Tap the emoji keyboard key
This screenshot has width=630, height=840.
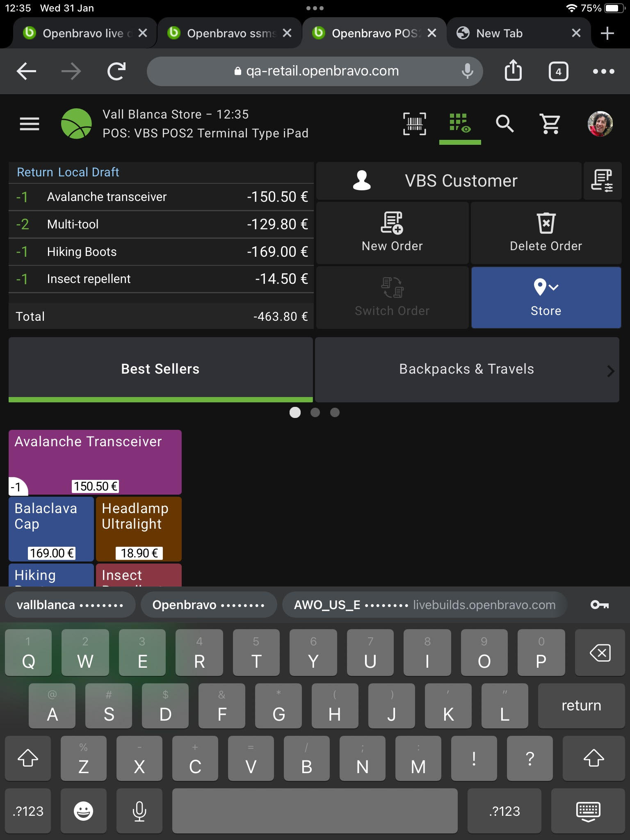point(84,811)
